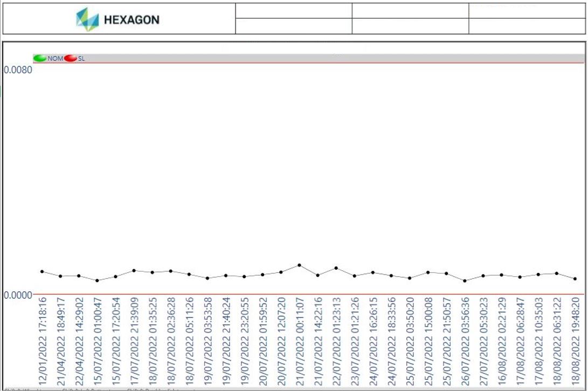Click the Hexagon logo in header
The height and width of the screenshot is (391, 588).
[87, 19]
